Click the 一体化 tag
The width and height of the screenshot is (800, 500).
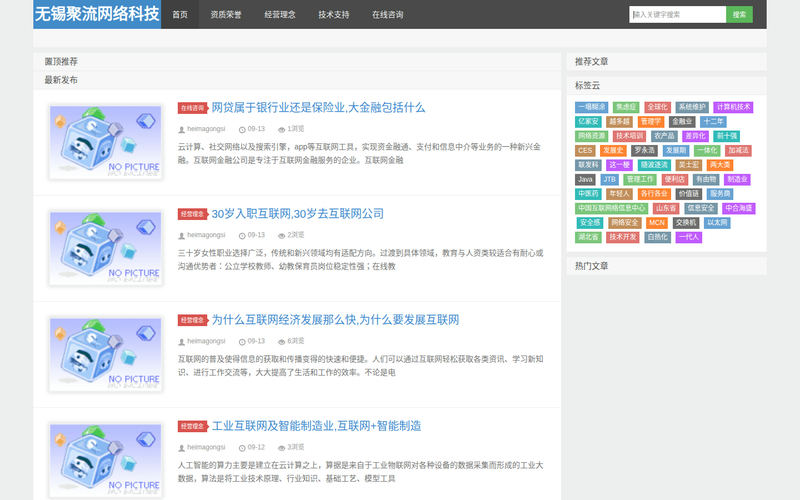(707, 151)
